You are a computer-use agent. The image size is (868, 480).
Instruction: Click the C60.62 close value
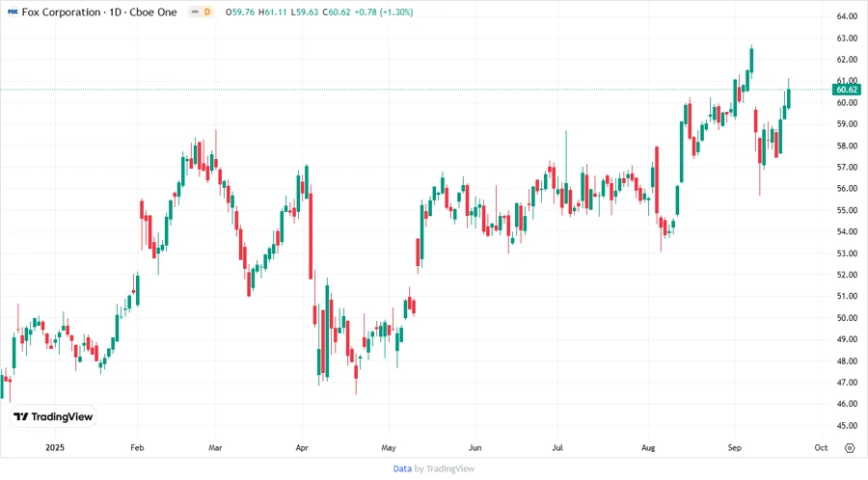tap(337, 13)
